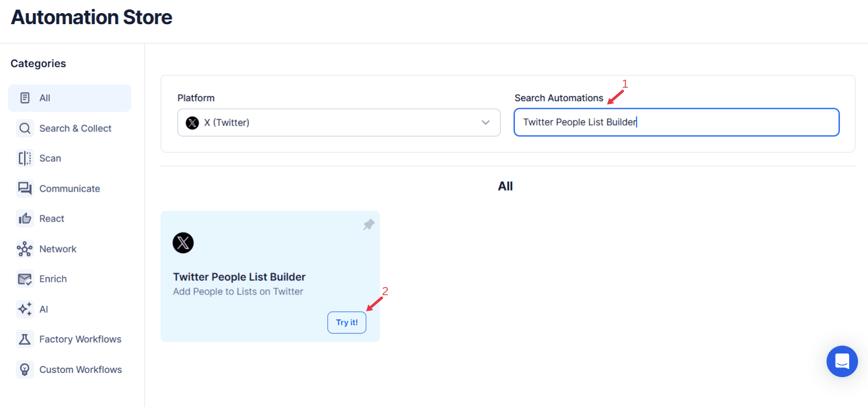Image resolution: width=868 pixels, height=407 pixels.
Task: Click the Factory Workflows flask icon
Action: (x=25, y=339)
